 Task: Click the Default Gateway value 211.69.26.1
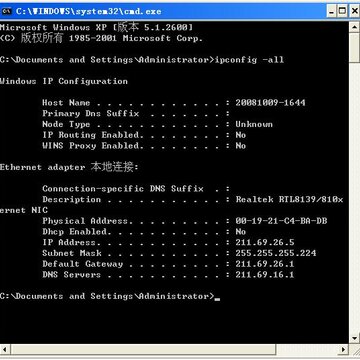[265, 264]
